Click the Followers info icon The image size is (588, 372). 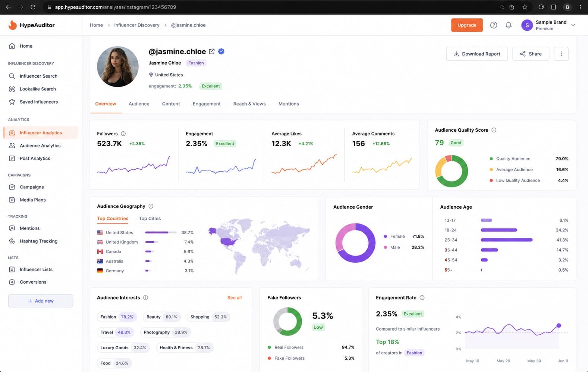pyautogui.click(x=123, y=134)
